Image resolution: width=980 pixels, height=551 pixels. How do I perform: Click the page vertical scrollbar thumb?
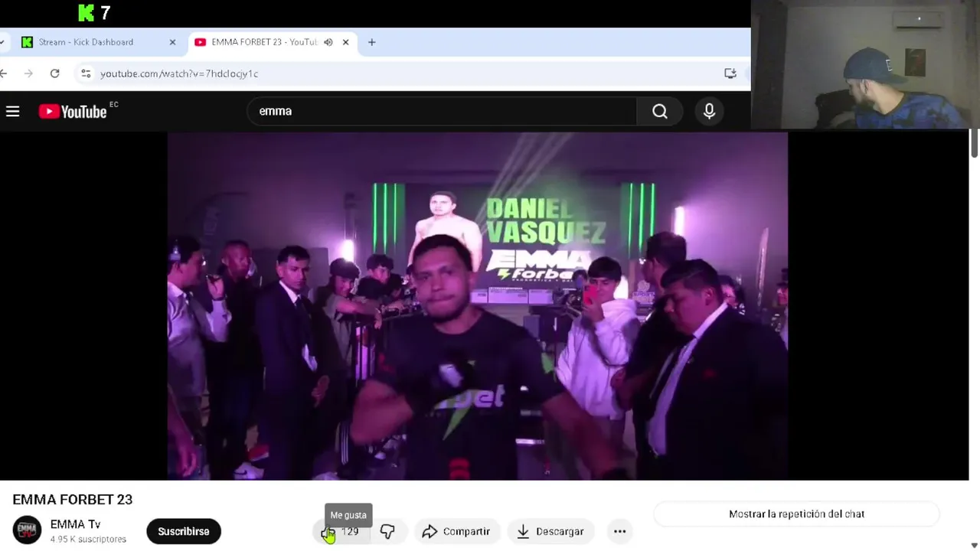point(974,144)
